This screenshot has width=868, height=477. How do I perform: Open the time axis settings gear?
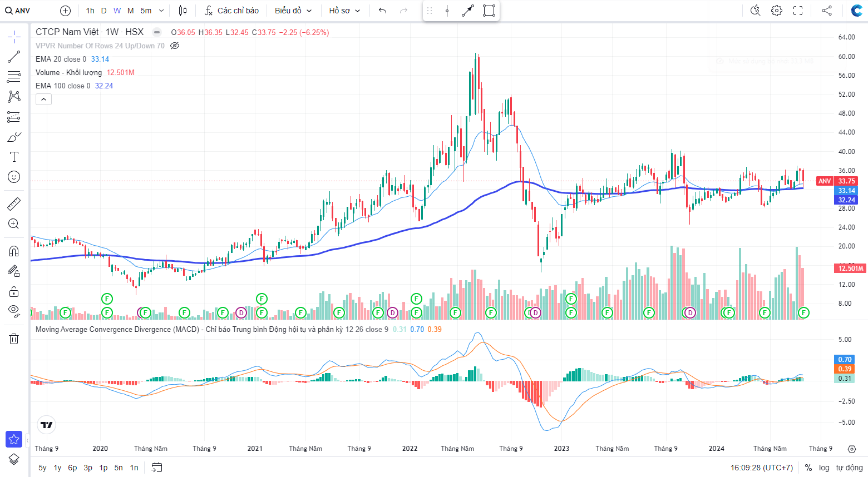[852, 449]
